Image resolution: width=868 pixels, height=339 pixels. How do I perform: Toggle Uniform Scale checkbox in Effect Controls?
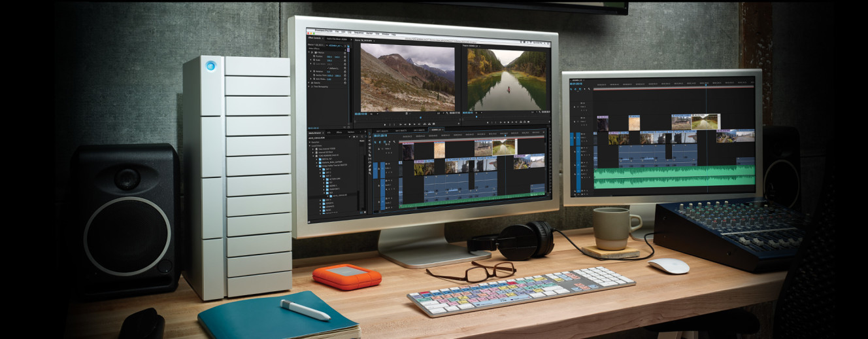coord(328,68)
